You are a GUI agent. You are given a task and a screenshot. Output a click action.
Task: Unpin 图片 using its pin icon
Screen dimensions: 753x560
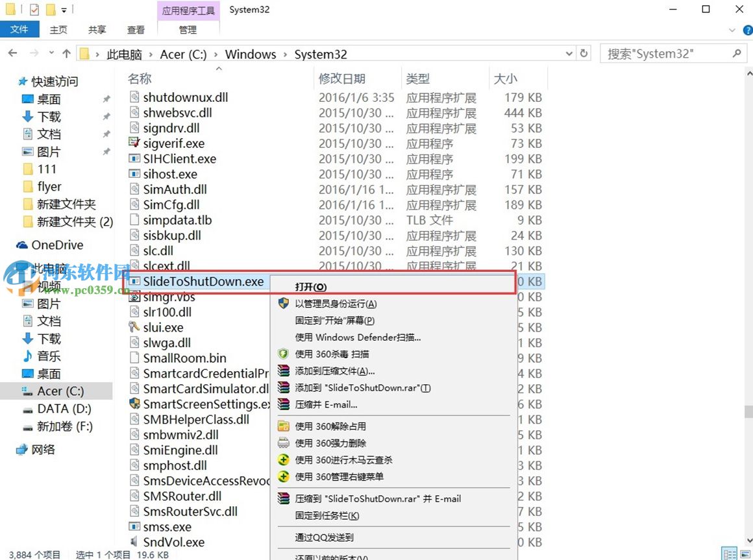[105, 151]
